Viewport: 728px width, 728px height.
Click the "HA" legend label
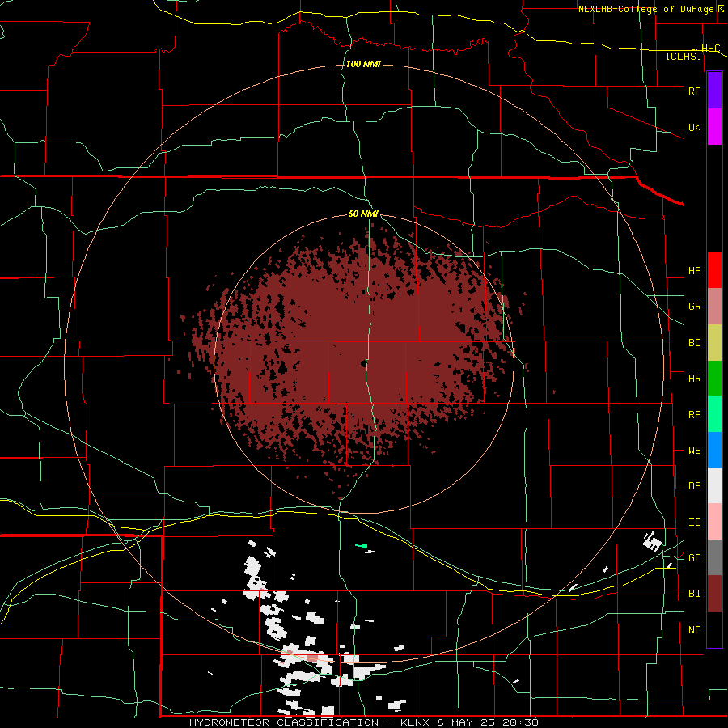pos(694,271)
